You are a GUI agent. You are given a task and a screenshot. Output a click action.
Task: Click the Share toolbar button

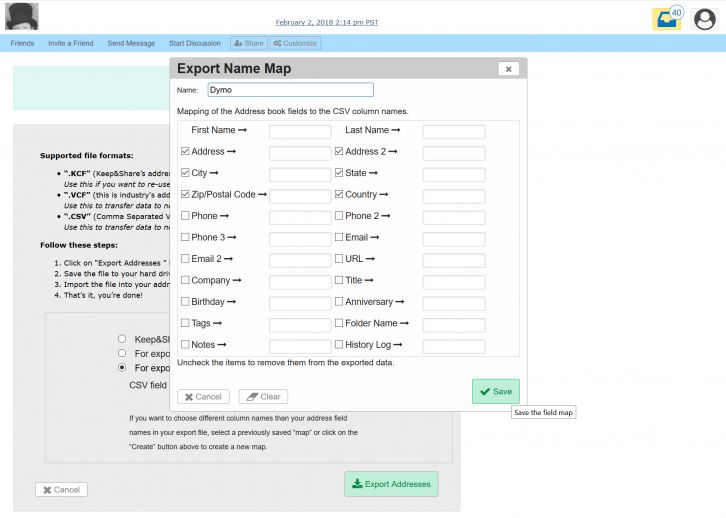click(x=249, y=43)
